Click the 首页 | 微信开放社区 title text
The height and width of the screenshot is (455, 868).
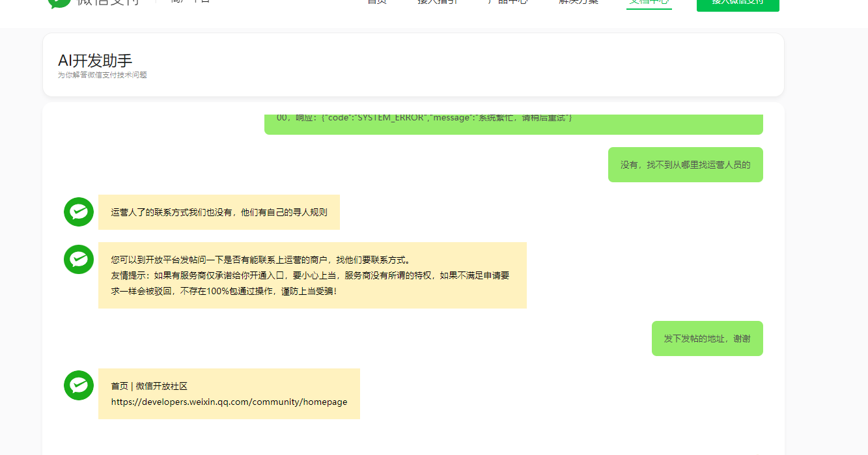click(149, 386)
